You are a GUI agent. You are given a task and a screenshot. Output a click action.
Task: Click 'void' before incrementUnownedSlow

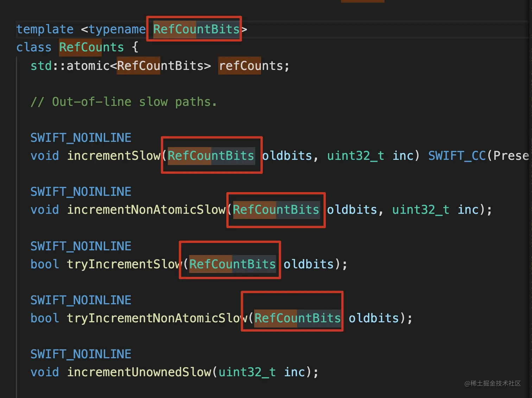click(45, 372)
